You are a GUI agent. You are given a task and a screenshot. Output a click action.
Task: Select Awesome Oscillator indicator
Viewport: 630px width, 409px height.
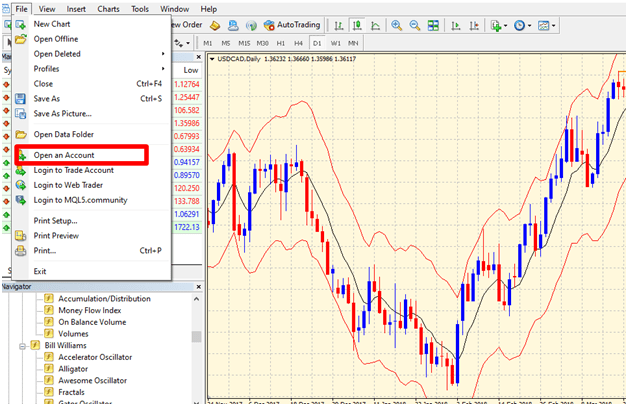click(x=92, y=380)
